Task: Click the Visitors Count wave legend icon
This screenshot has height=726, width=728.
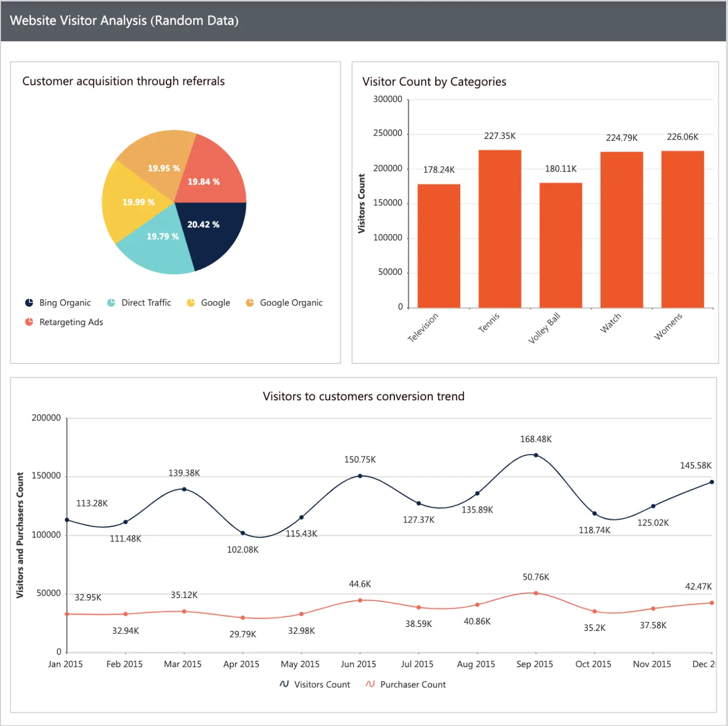Action: coord(285,684)
